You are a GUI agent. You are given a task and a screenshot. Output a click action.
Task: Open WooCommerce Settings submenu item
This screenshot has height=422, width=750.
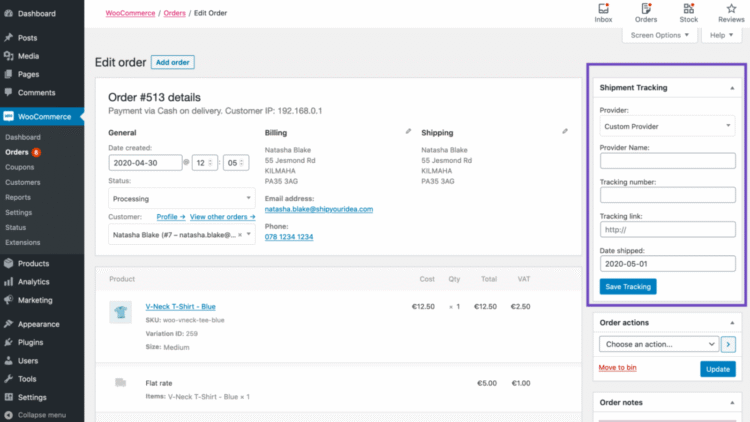tap(19, 212)
